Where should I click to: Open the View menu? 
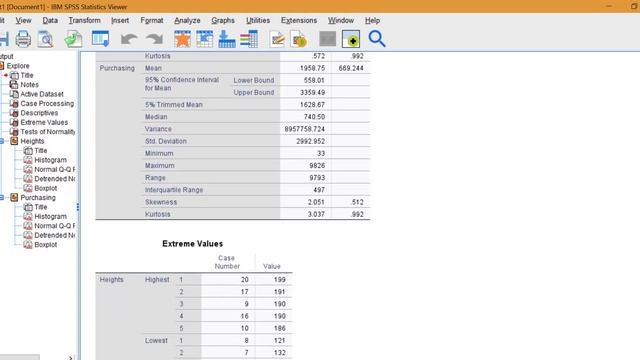coord(23,20)
